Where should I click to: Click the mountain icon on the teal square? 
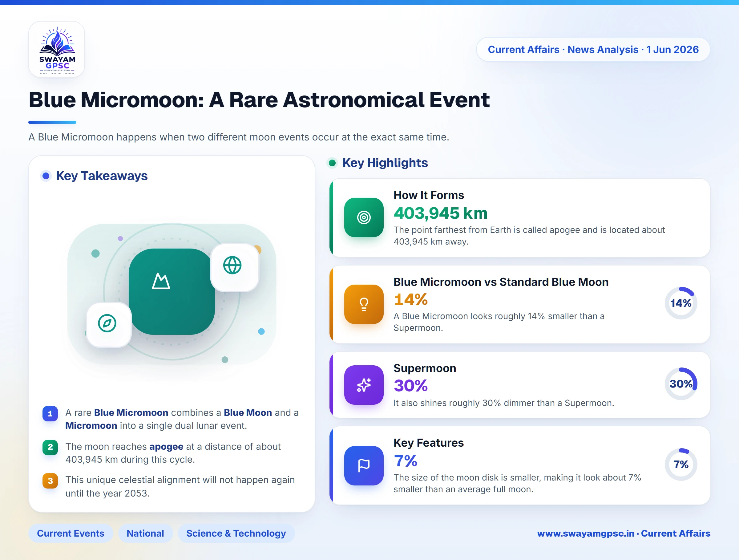161,281
